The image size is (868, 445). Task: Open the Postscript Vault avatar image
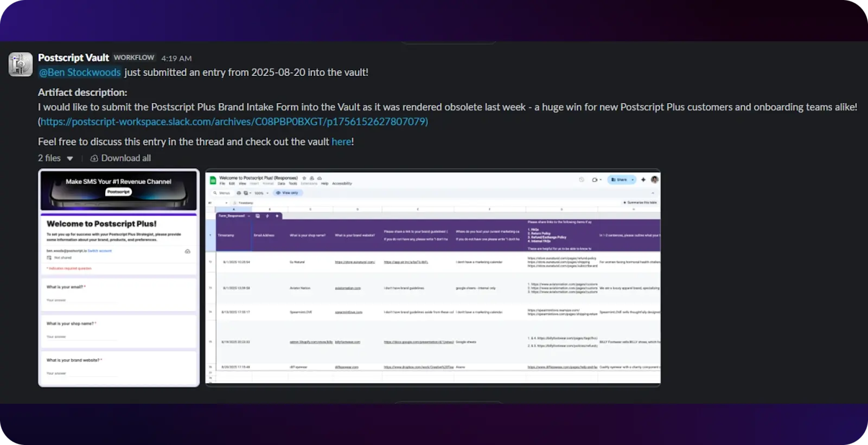(x=21, y=65)
